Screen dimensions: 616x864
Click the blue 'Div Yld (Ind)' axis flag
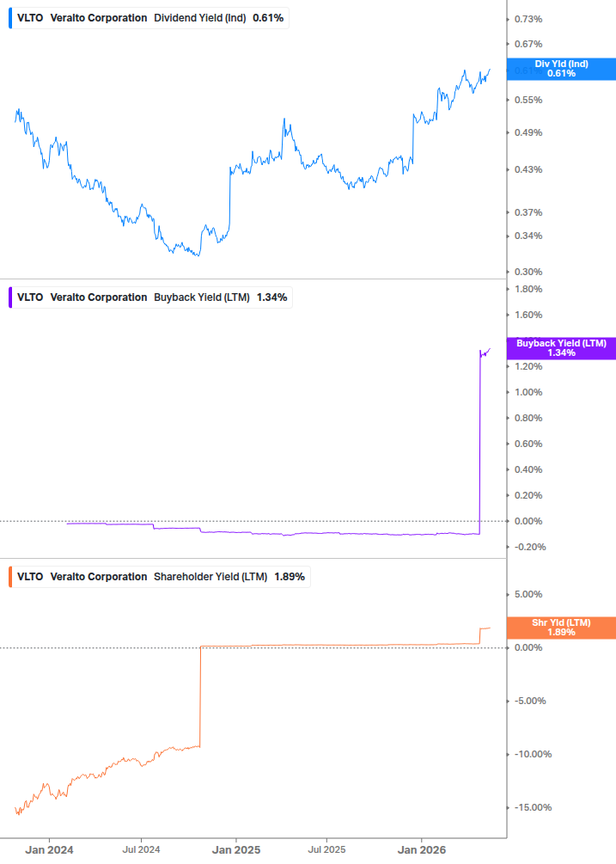point(561,69)
